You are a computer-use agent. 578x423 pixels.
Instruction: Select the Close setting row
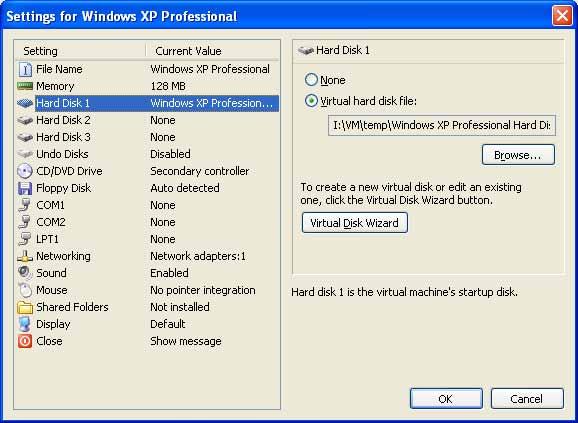click(x=147, y=341)
